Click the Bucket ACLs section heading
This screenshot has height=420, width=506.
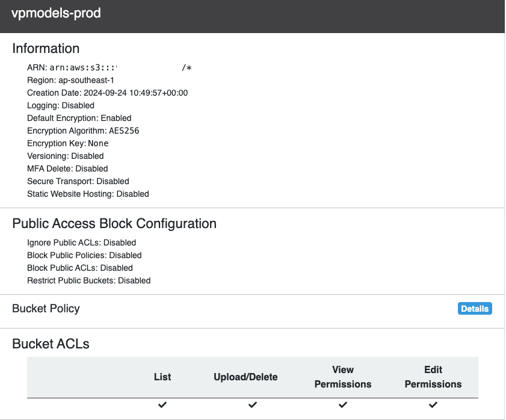51,344
